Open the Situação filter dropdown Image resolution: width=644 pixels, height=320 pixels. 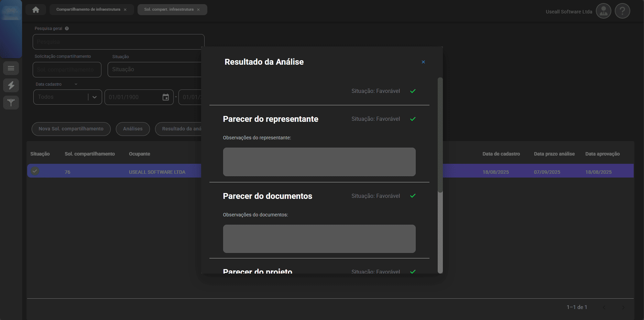pyautogui.click(x=155, y=70)
